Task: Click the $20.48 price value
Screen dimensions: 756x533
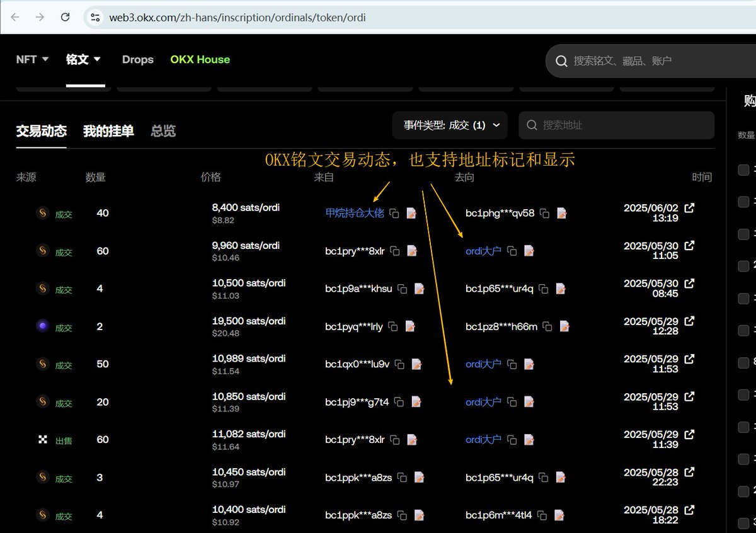Action: click(226, 333)
